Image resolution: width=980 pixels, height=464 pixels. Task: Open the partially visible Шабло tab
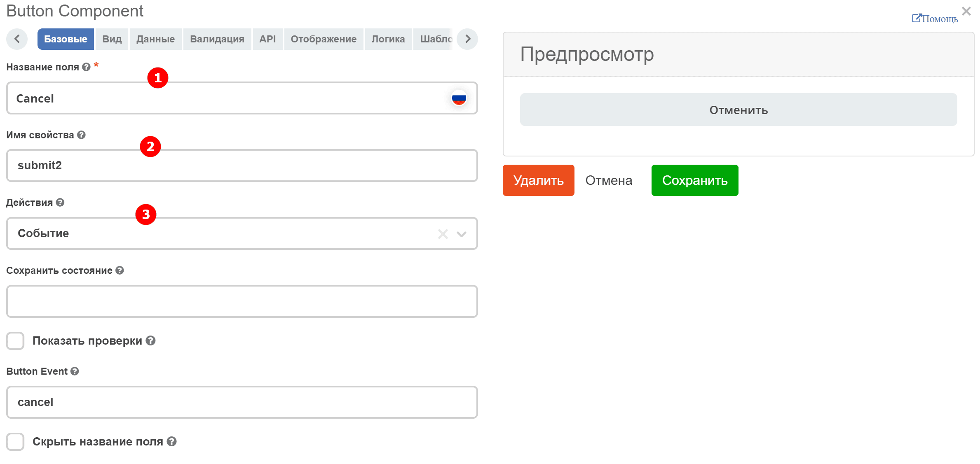433,39
